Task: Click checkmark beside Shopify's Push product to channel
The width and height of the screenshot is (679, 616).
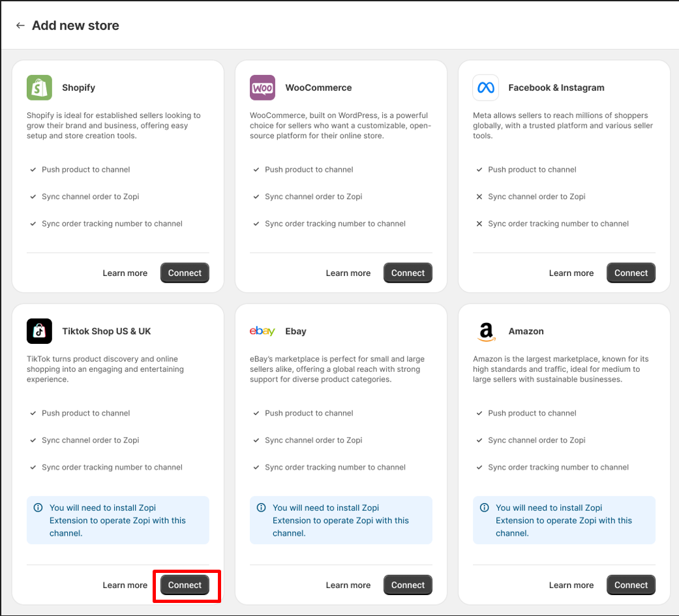Action: click(x=33, y=170)
